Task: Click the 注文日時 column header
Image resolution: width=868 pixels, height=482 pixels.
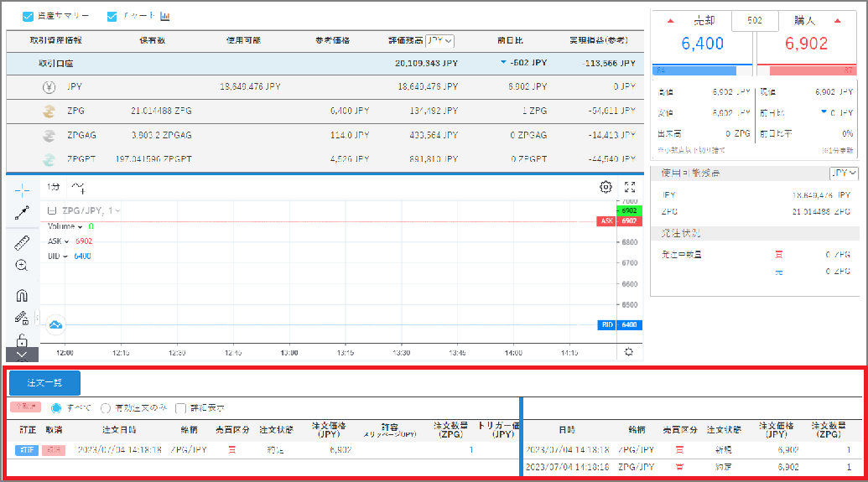Action: (119, 430)
